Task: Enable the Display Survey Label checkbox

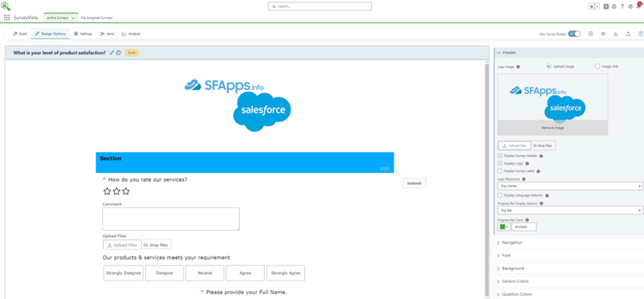Action: pos(499,171)
